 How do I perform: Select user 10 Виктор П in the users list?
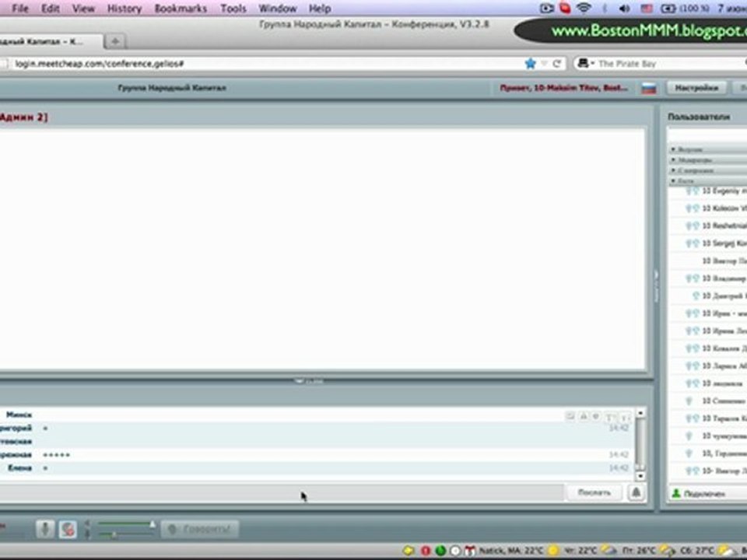click(x=708, y=261)
